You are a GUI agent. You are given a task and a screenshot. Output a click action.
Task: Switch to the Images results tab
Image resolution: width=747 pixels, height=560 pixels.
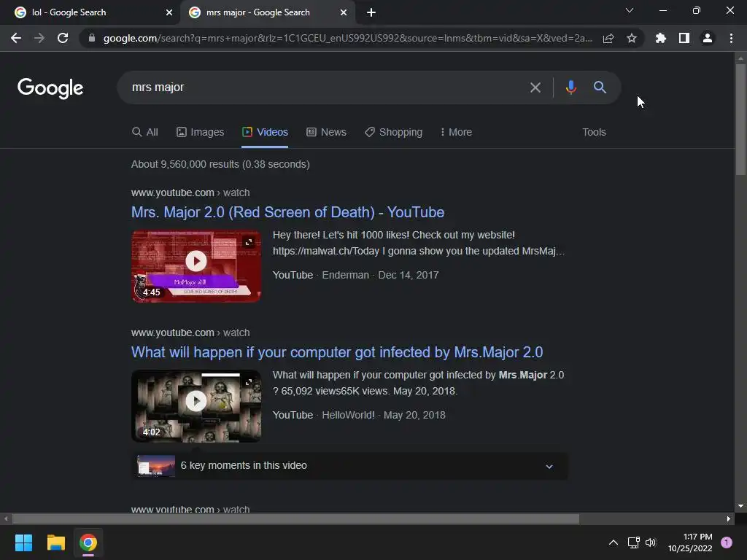click(200, 132)
